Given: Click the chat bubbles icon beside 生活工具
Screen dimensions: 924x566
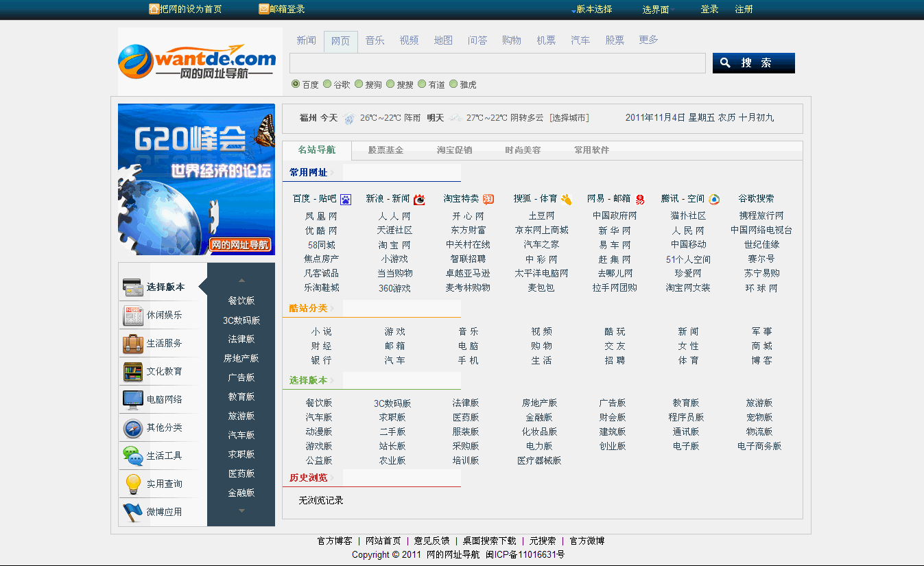Looking at the screenshot, I should point(132,455).
